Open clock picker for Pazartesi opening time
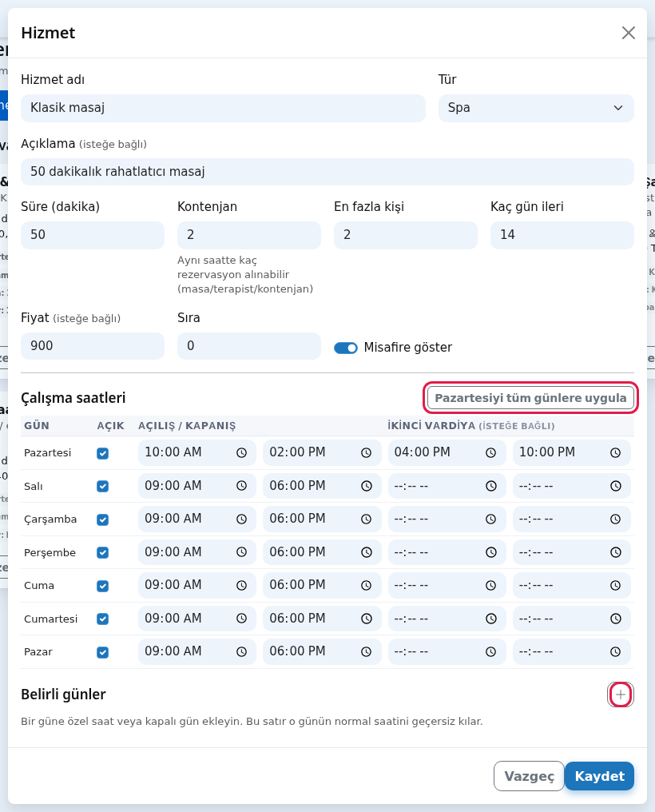 [x=241, y=452]
